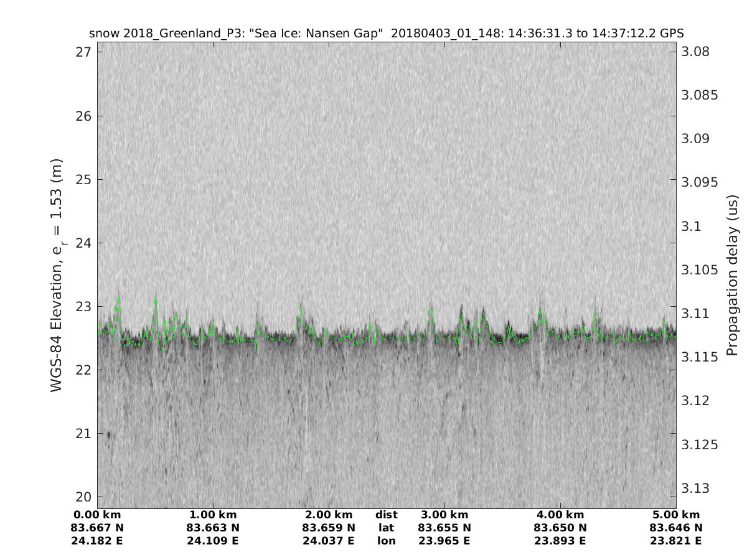Click the plot title text at top

pyautogui.click(x=387, y=33)
